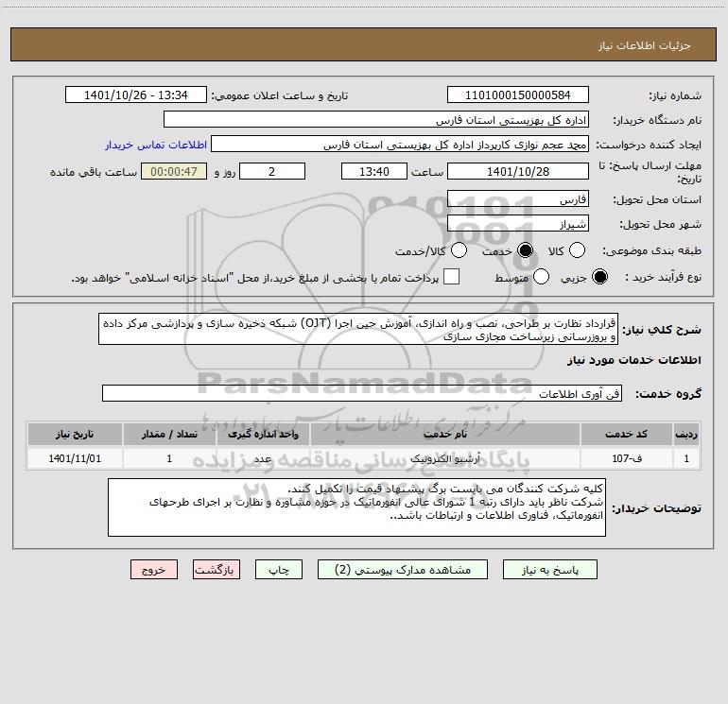Click the unit cell عدد
The width and height of the screenshot is (728, 704).
[x=263, y=458]
